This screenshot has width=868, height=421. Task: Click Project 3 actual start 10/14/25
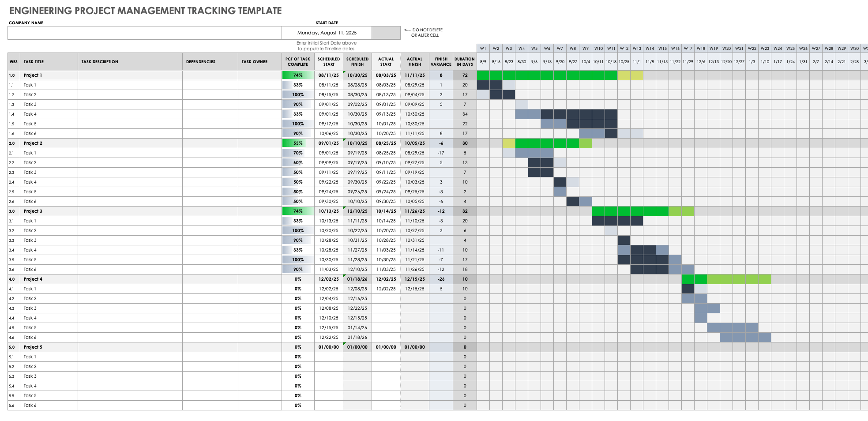click(386, 211)
